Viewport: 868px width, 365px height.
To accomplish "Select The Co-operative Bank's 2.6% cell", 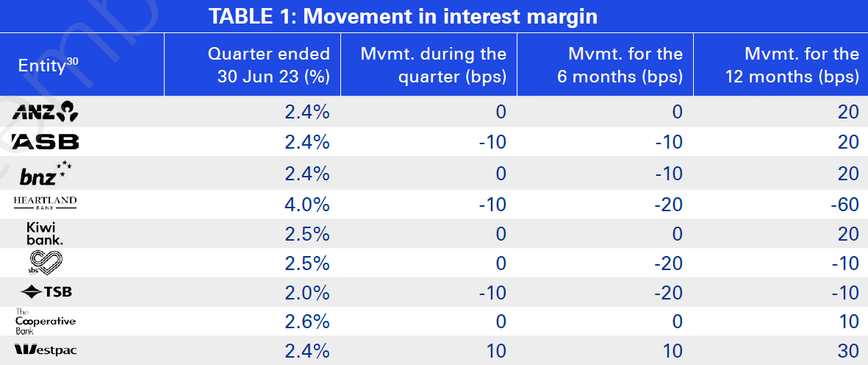I will tap(307, 322).
